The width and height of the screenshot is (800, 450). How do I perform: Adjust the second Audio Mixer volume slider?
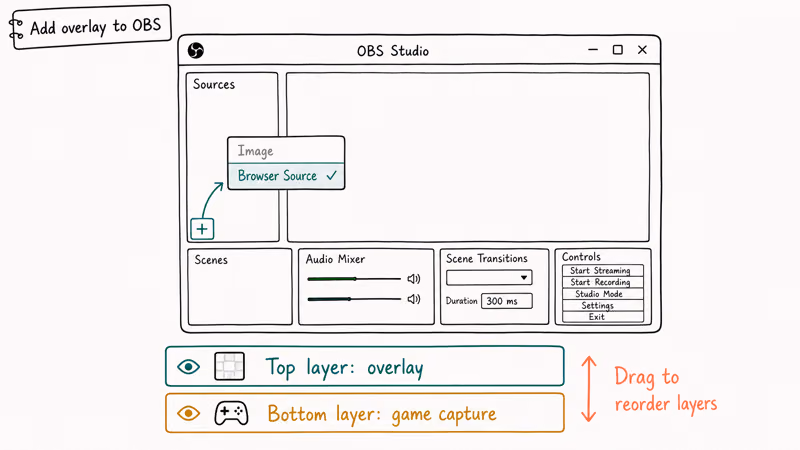coord(354,299)
